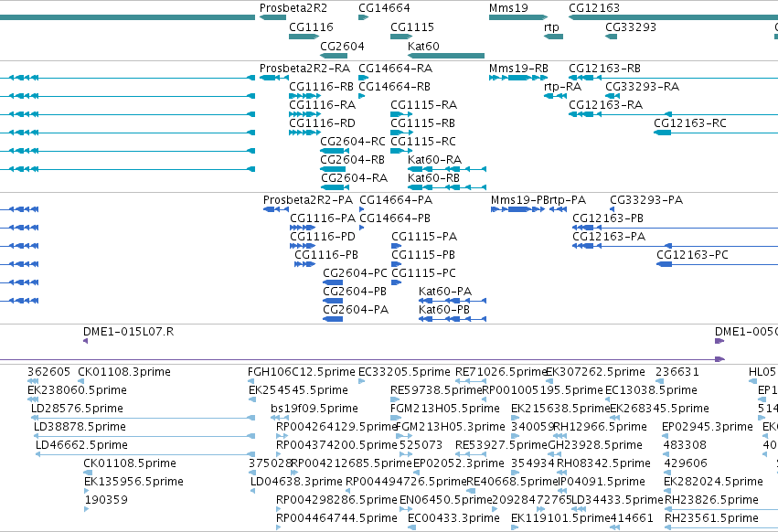Click the CG14664 gene label
The height and width of the screenshot is (532, 778).
point(384,8)
